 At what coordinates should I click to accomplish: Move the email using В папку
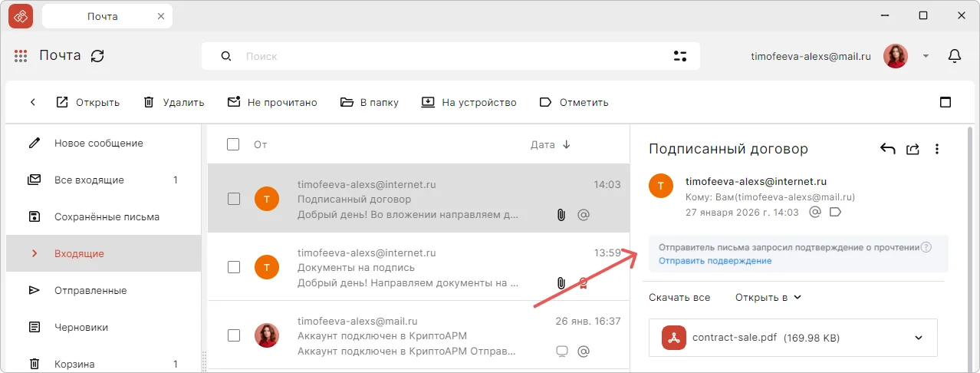[x=370, y=102]
